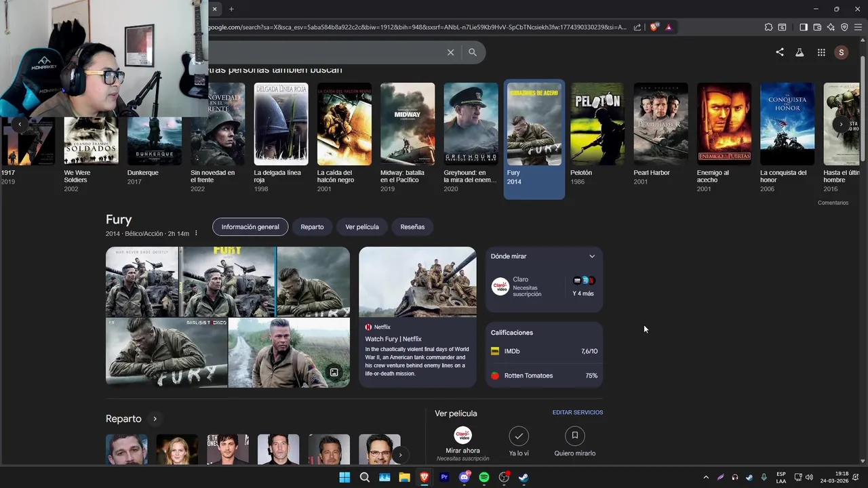Select the Pelotón 1986 poster
Viewport: 868px width, 488px height.
(x=597, y=124)
